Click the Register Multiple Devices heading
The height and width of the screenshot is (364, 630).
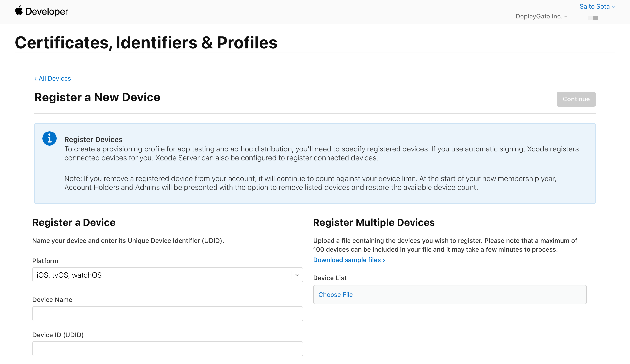tap(374, 222)
